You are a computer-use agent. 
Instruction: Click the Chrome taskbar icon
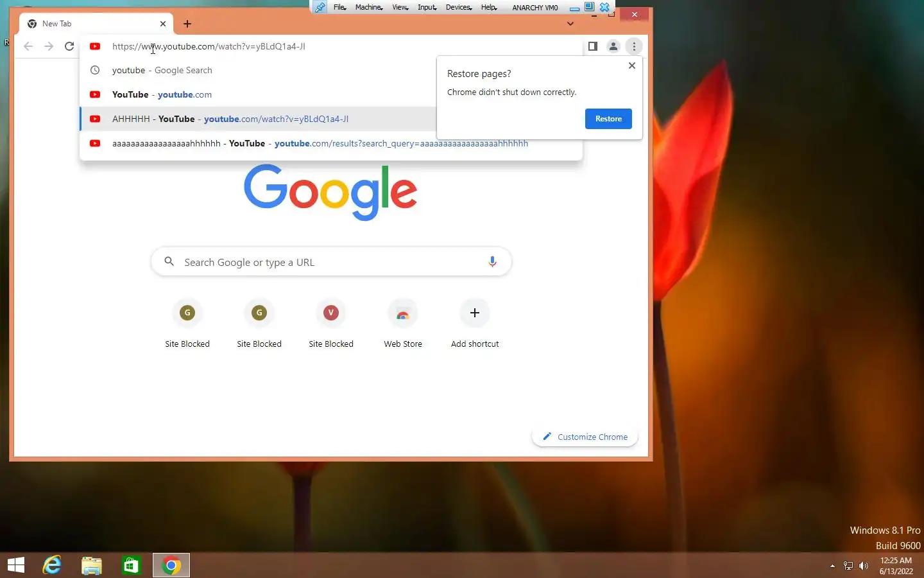pyautogui.click(x=171, y=565)
